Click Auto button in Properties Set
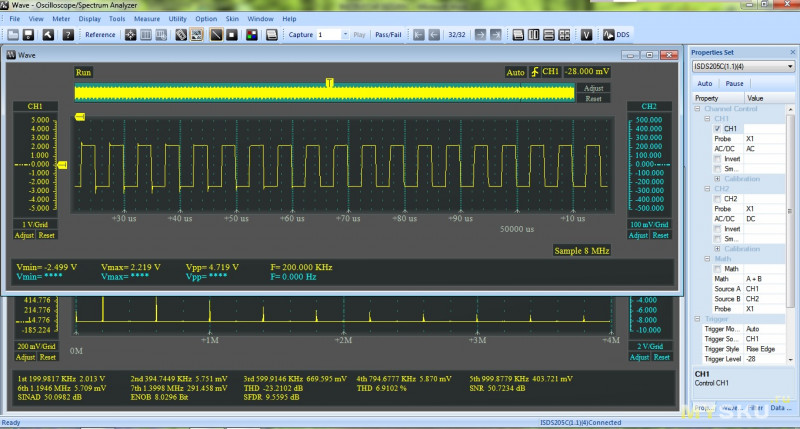The height and width of the screenshot is (429, 800). pos(705,83)
